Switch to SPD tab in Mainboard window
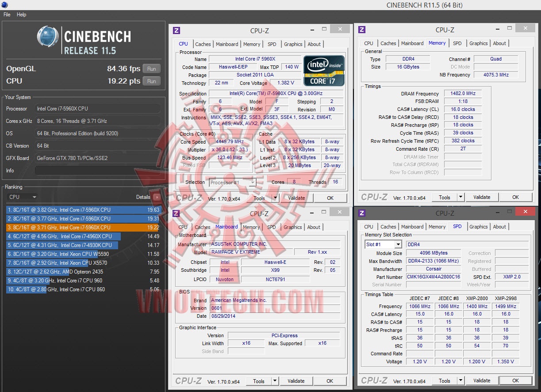 272,227
